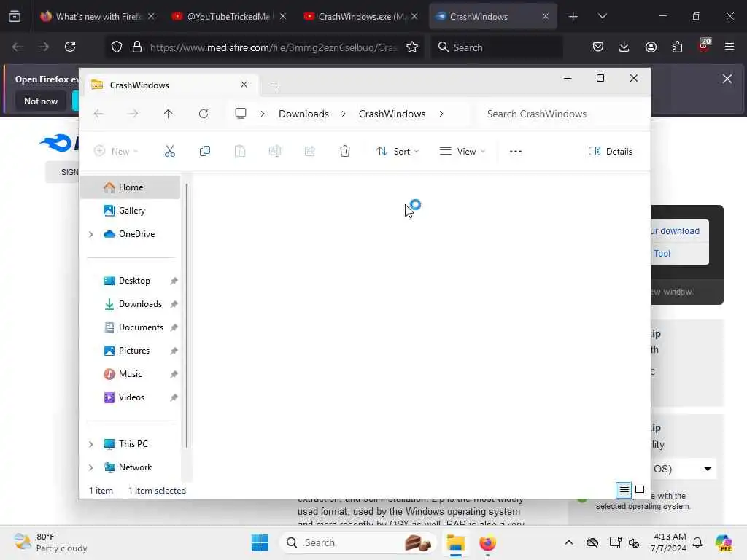The image size is (747, 560).
Task: Open the weather widget on the taskbar
Action: 50,542
